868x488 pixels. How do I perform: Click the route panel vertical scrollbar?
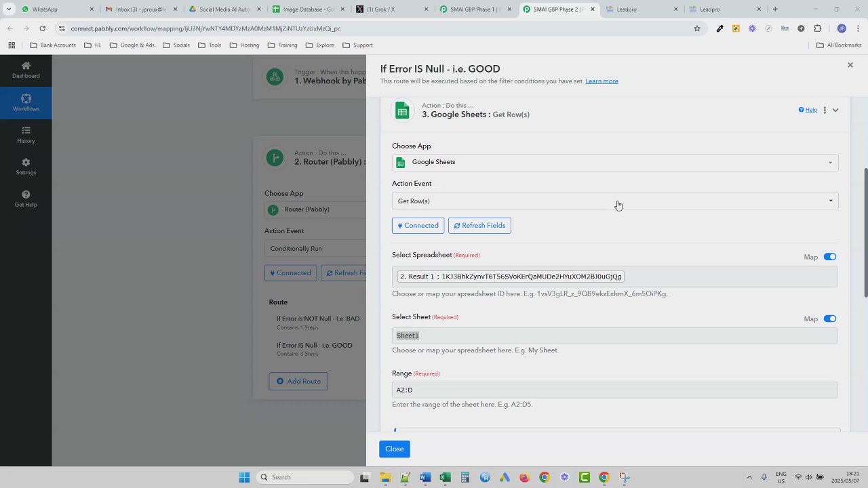pos(865,232)
